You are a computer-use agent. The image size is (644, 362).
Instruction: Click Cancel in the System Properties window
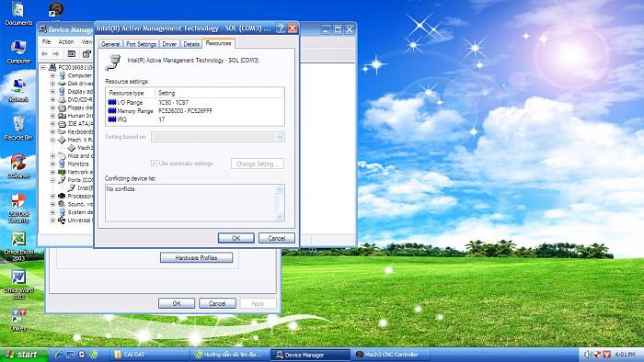[x=217, y=303]
